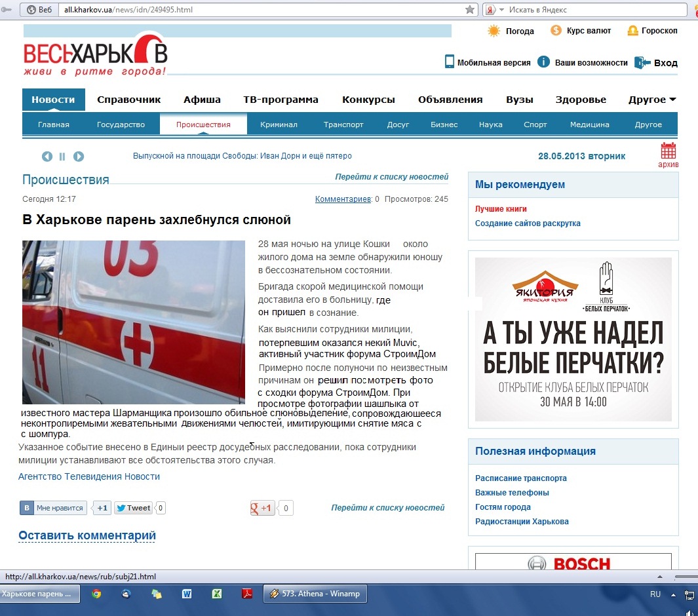Screen dimensions: 698x616
Task: Click the previous headline ticker arrow
Action: tap(47, 156)
